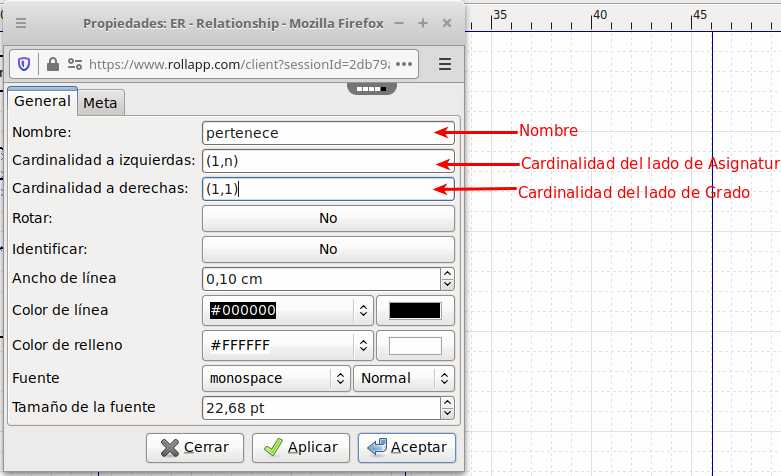Click the Nombre: label
The image size is (781, 476).
(42, 132)
